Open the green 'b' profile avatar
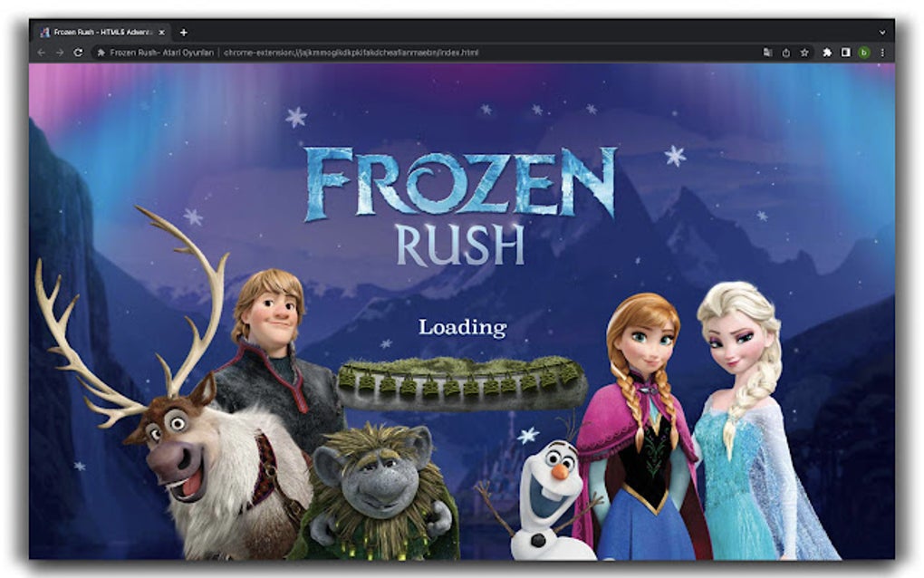924x578 pixels. (864, 53)
